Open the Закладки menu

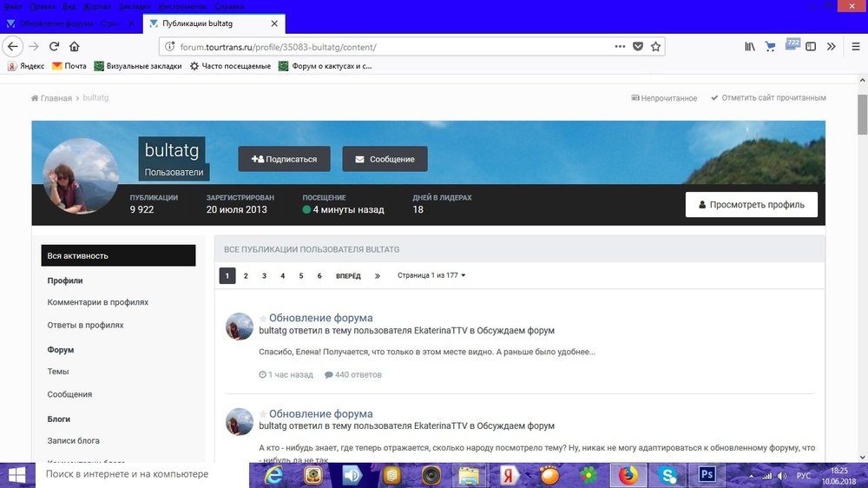coord(135,6)
